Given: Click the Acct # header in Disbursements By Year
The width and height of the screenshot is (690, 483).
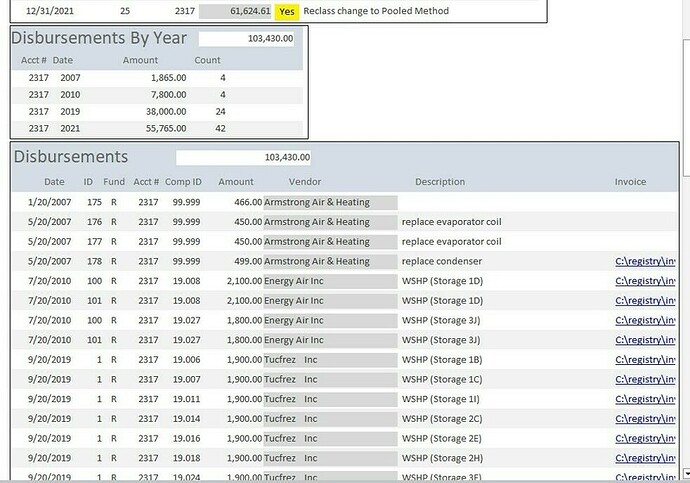Looking at the screenshot, I should click(x=33, y=60).
